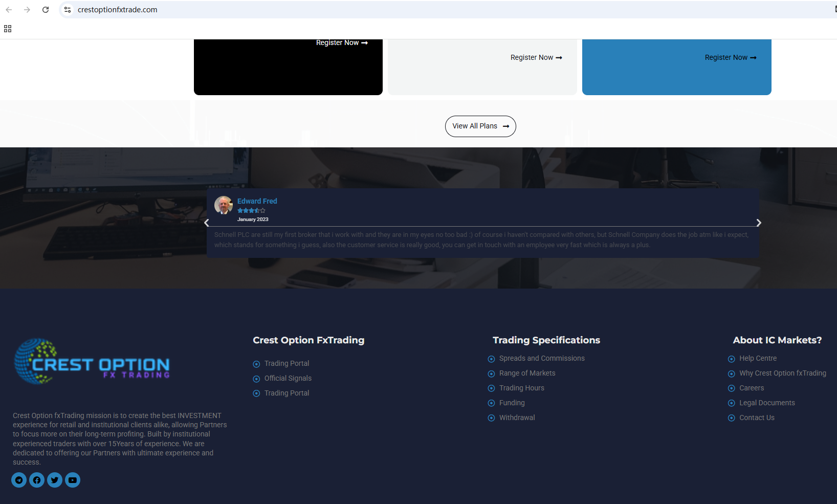Viewport: 837px width, 504px height.
Task: Click the January 2023 review date
Action: (x=253, y=220)
